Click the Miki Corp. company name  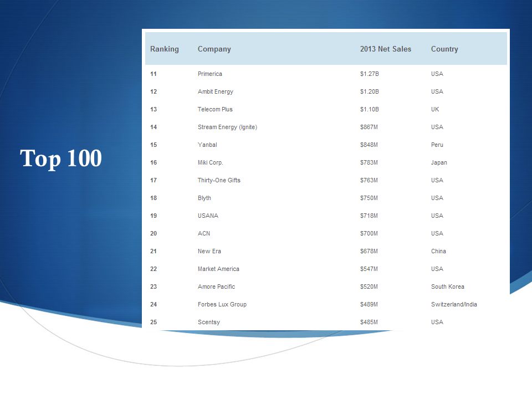211,162
